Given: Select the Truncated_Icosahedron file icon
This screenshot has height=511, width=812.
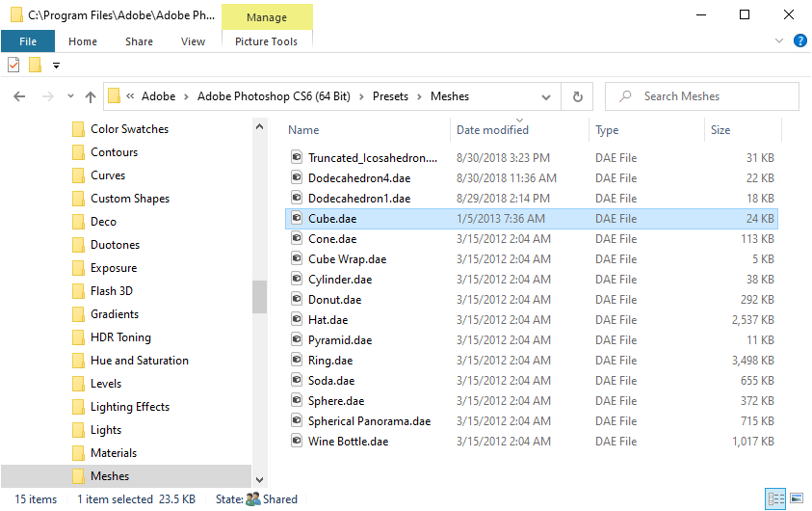Looking at the screenshot, I should point(297,157).
